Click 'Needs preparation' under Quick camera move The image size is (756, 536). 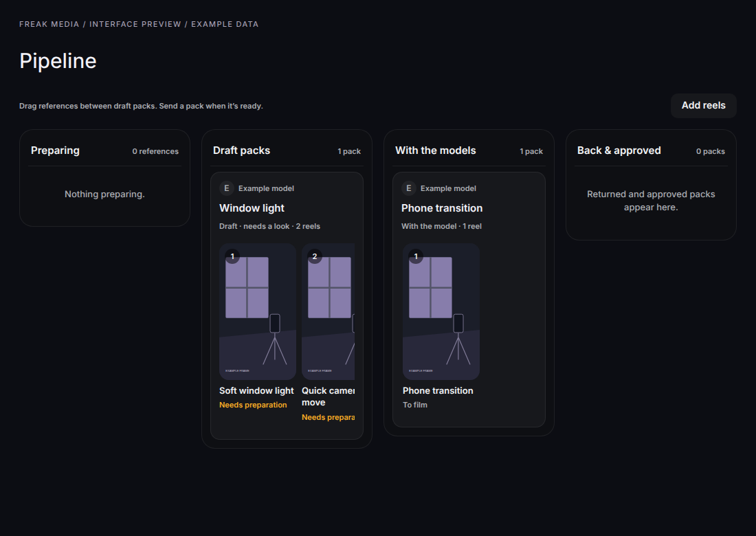click(x=329, y=417)
